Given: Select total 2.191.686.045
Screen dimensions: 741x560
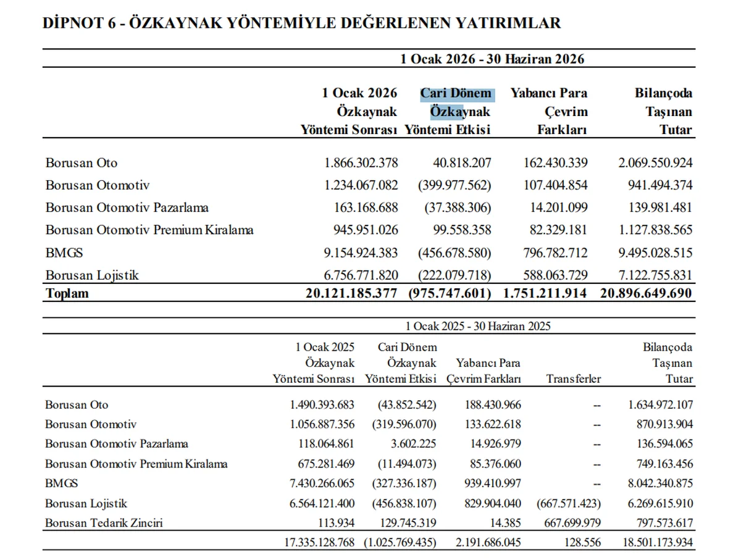Looking at the screenshot, I should click(488, 543).
